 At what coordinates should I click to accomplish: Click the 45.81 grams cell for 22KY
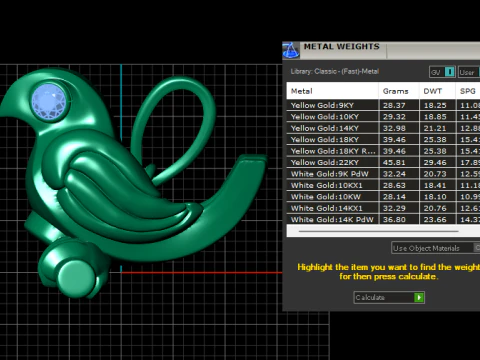pyautogui.click(x=399, y=162)
